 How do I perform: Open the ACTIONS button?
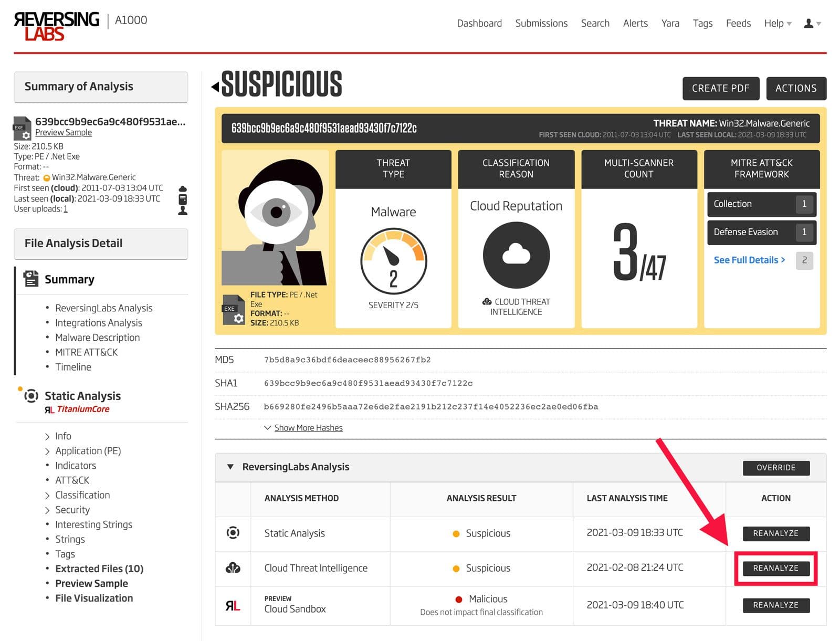[x=796, y=88]
